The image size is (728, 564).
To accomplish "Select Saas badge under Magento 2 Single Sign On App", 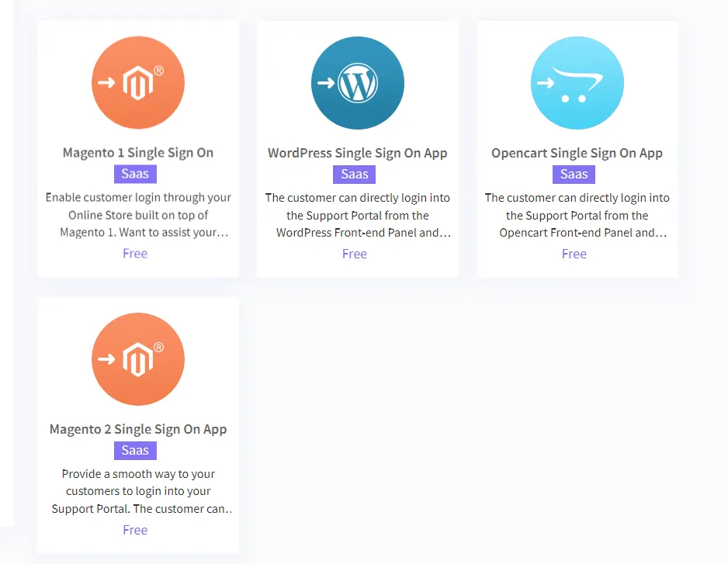I will click(135, 450).
